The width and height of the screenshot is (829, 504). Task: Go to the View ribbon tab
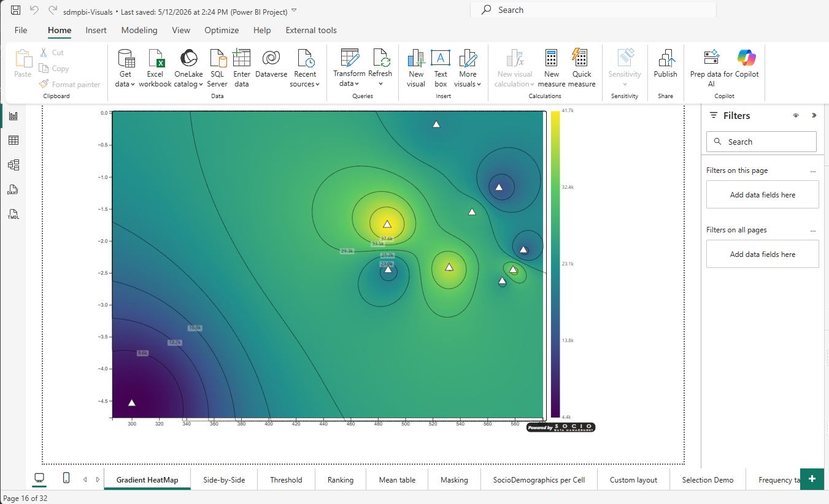[x=181, y=30]
